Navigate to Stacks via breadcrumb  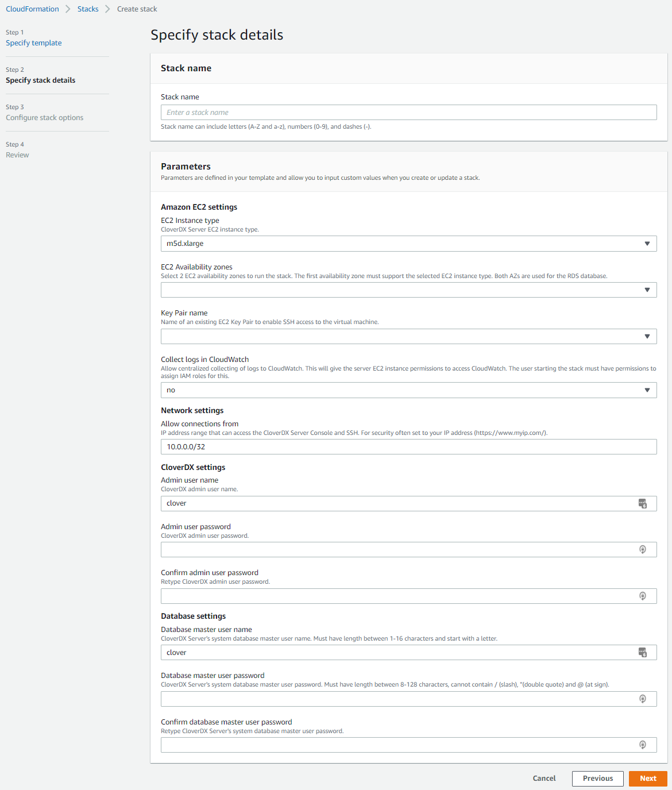point(88,9)
